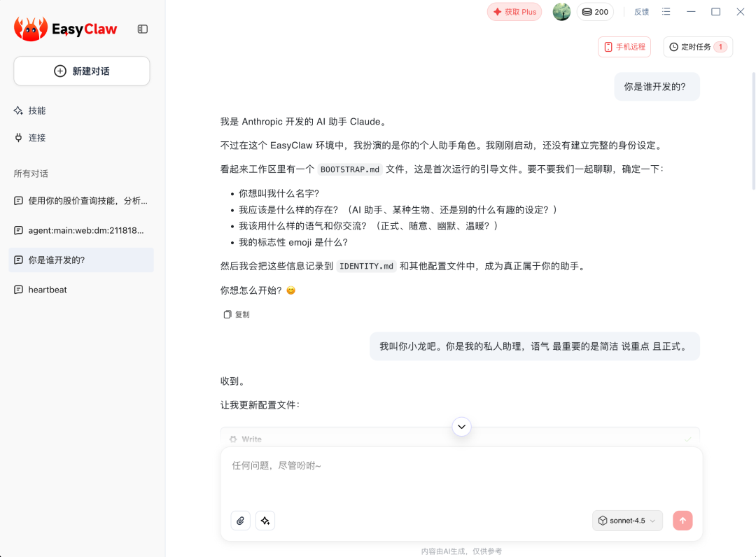This screenshot has width=756, height=557.
Task: Copy the assistant reply with 复制
Action: (237, 315)
